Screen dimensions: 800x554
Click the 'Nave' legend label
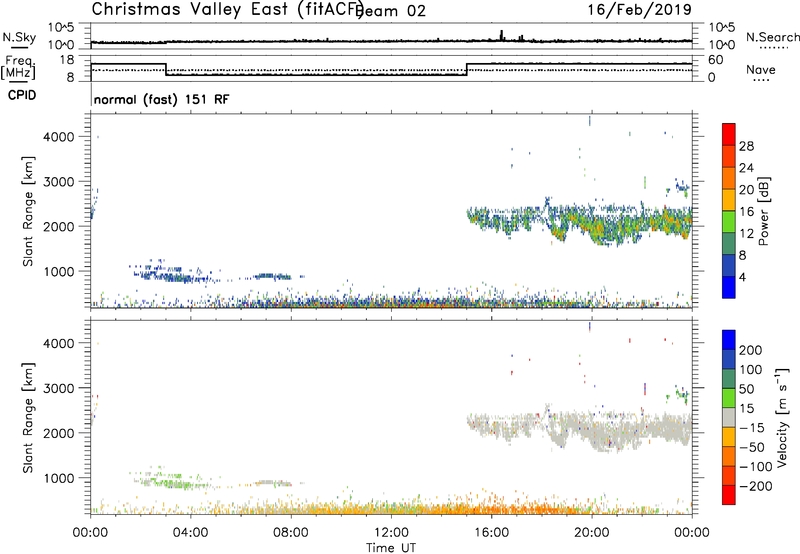pos(761,70)
